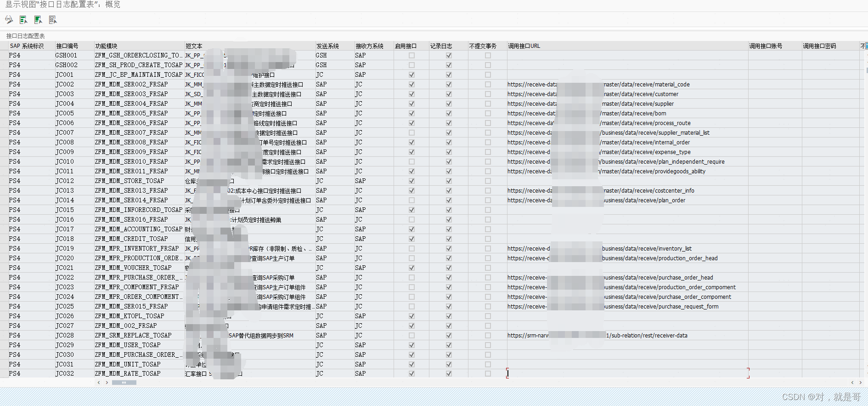The height and width of the screenshot is (406, 868).
Task: Select the URL cell ending in material_code
Action: 627,84
